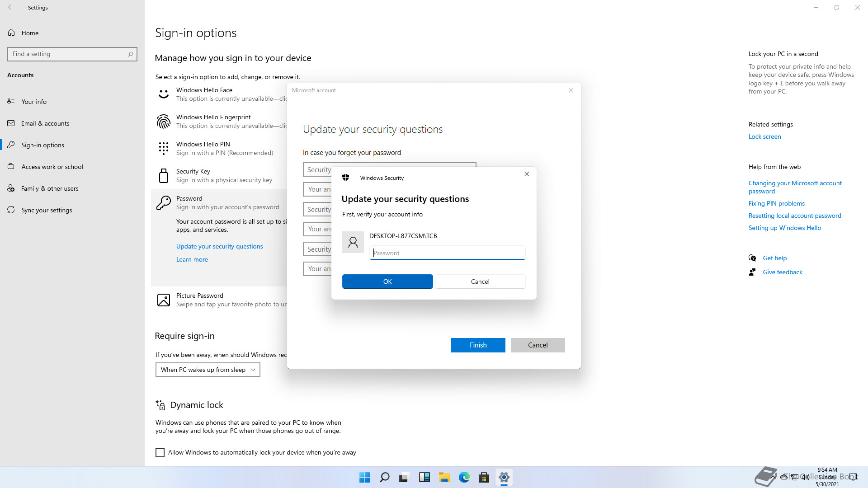Click the taskbar clock and date

point(827,477)
